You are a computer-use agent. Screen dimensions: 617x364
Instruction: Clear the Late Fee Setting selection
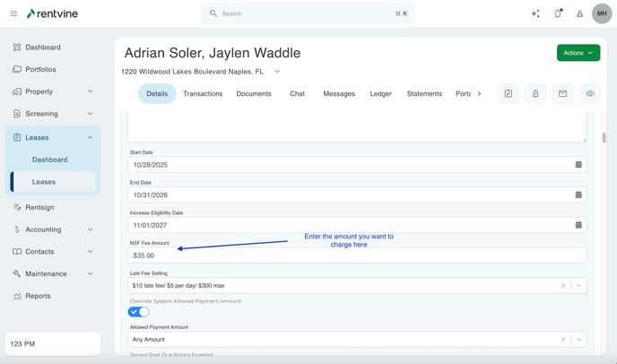563,285
